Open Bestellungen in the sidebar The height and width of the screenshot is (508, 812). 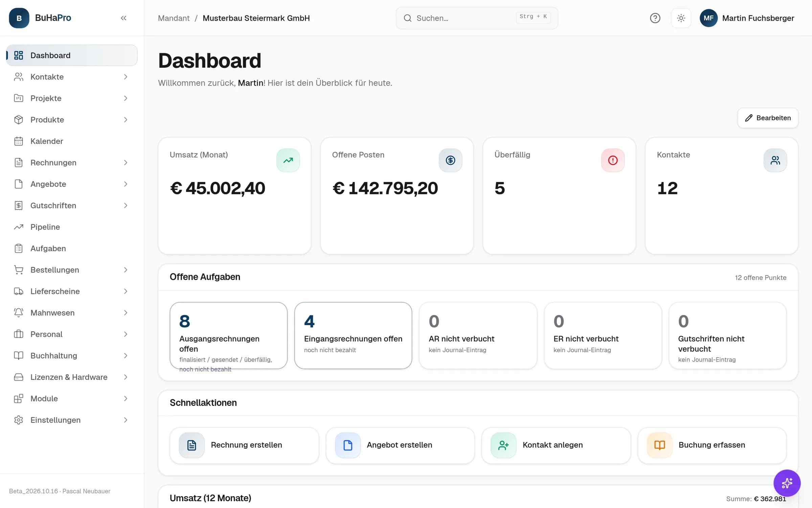pos(72,270)
